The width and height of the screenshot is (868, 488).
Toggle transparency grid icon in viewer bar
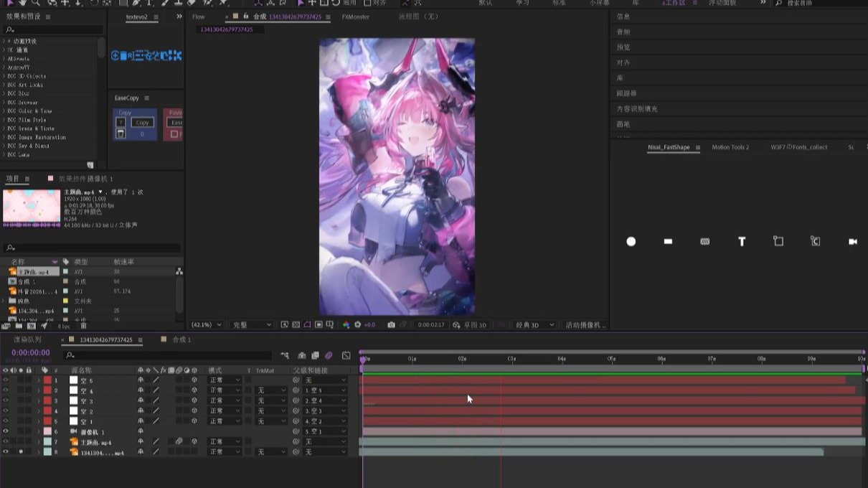(296, 325)
